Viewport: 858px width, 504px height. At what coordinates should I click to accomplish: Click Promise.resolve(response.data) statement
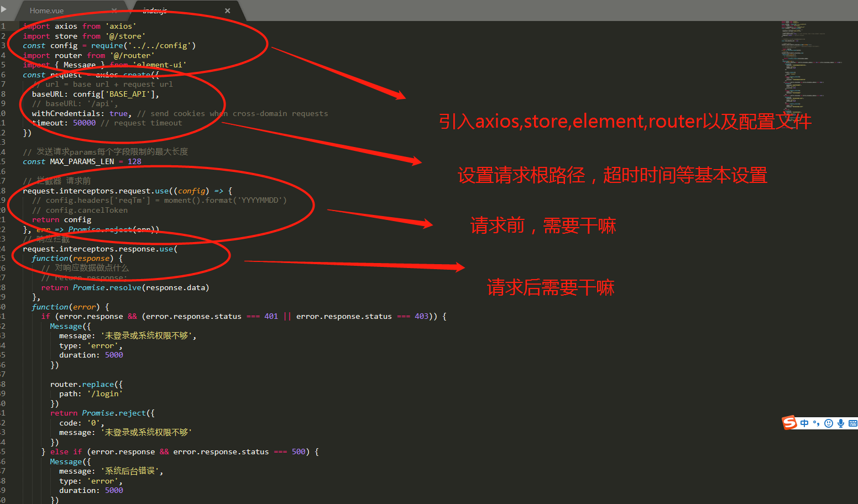pos(141,287)
